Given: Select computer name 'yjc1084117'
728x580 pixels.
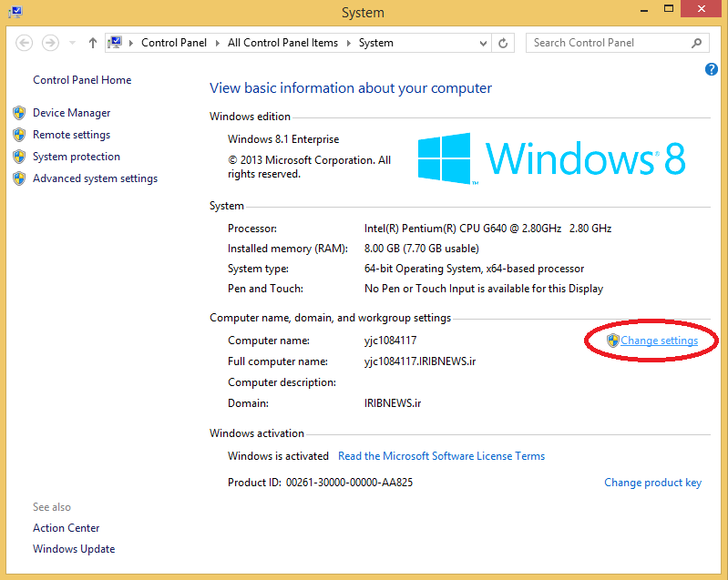Looking at the screenshot, I should point(390,341).
